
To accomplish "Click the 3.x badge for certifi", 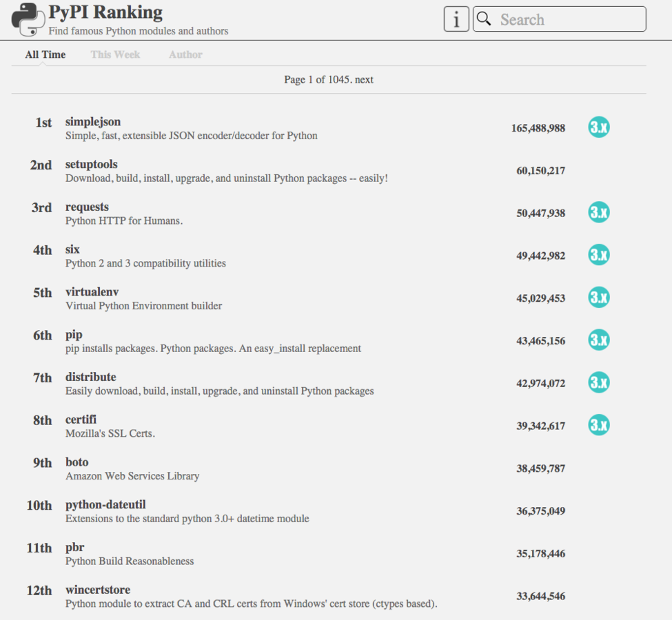I will point(599,425).
